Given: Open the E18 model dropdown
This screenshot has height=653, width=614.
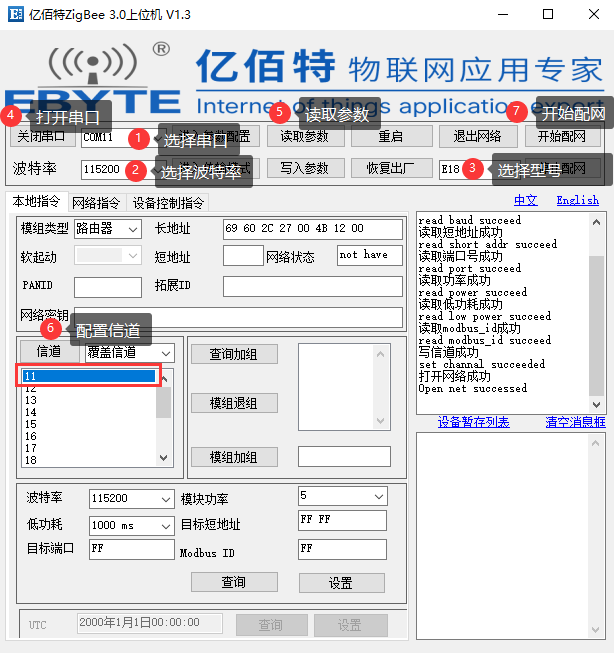Looking at the screenshot, I should [x=479, y=170].
